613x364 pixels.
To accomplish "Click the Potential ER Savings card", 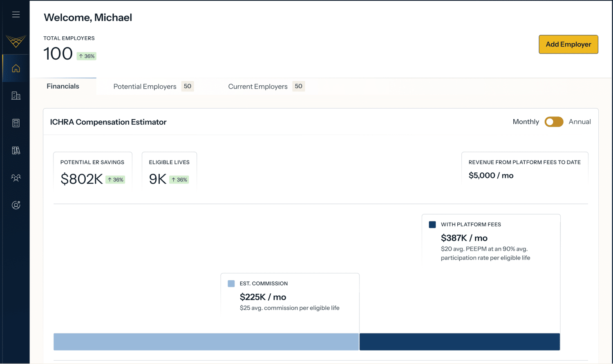I will click(x=93, y=171).
